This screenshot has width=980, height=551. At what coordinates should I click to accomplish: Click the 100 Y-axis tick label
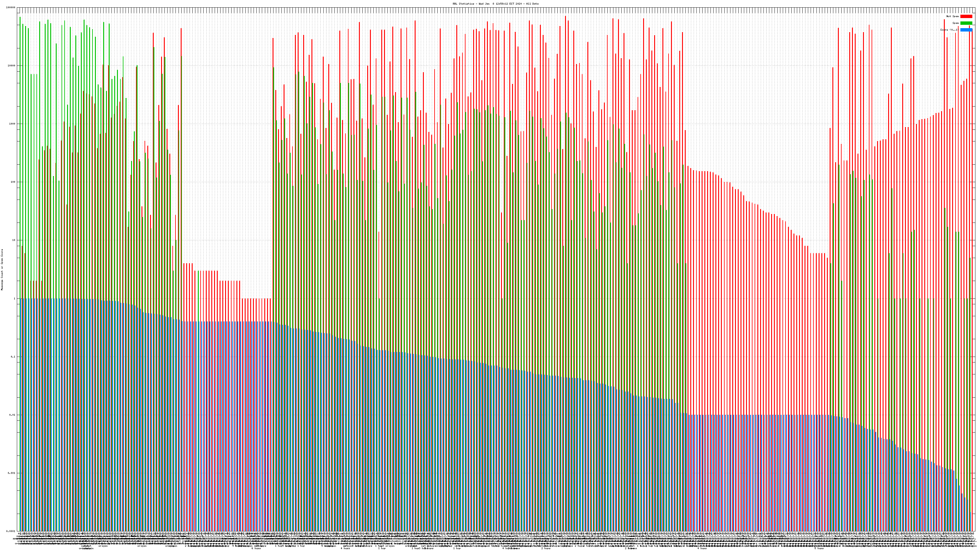coord(13,182)
